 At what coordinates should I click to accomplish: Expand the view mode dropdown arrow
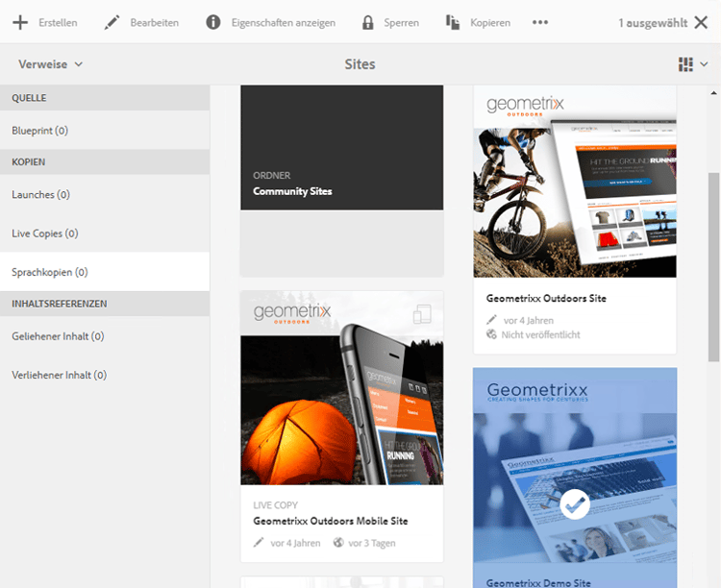(x=704, y=64)
